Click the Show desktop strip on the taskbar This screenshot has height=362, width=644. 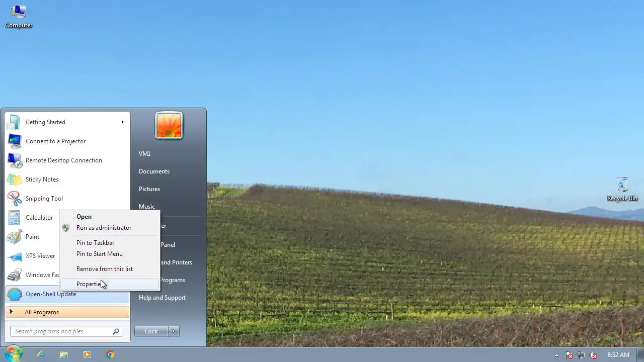coord(640,354)
